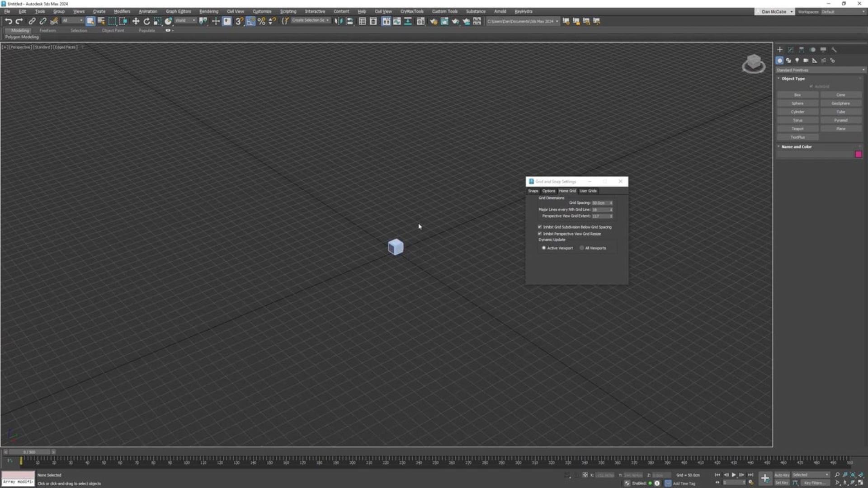Click the Teapot primitive button
Viewport: 868px width, 488px height.
point(797,129)
